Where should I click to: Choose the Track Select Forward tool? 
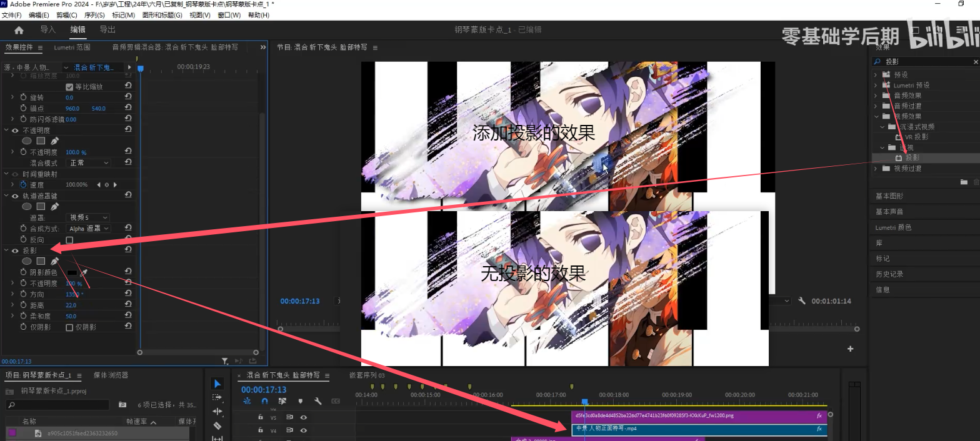[x=217, y=397]
